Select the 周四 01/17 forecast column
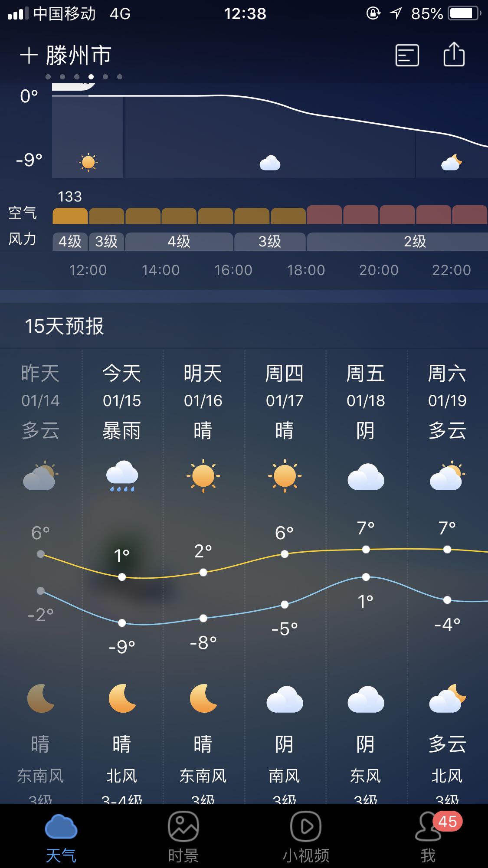This screenshot has height=868, width=488. point(285,386)
